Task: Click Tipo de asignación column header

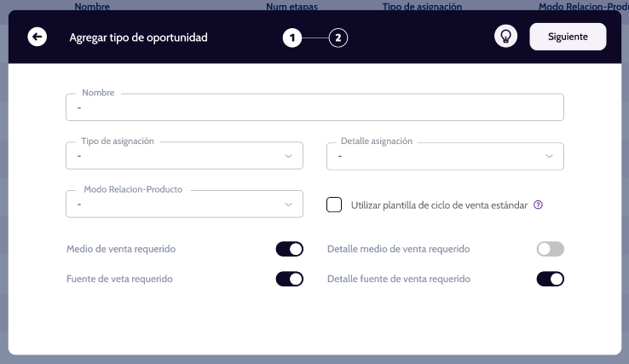Action: coord(423,6)
